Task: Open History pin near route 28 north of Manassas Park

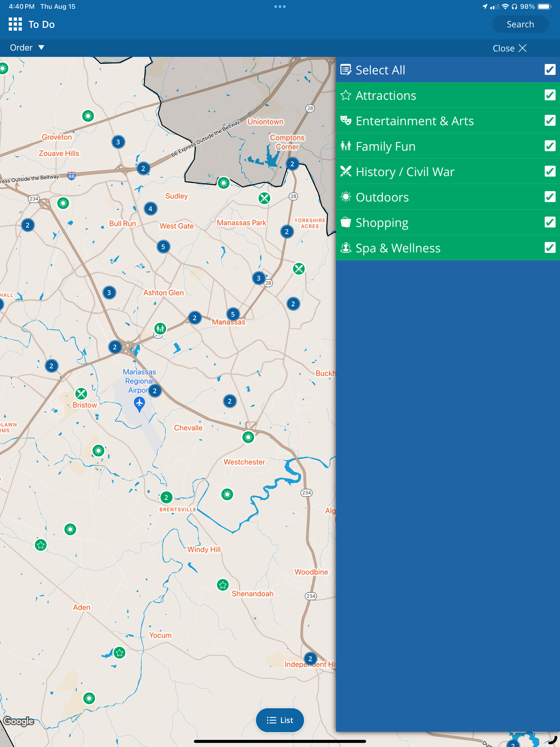Action: tap(264, 198)
